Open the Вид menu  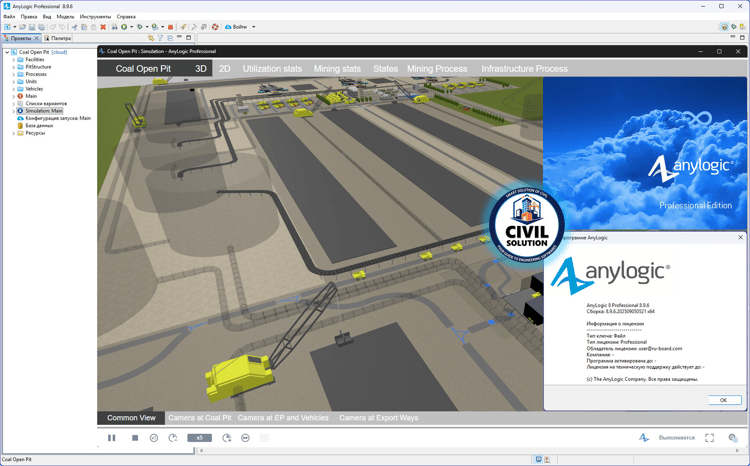coord(47,16)
